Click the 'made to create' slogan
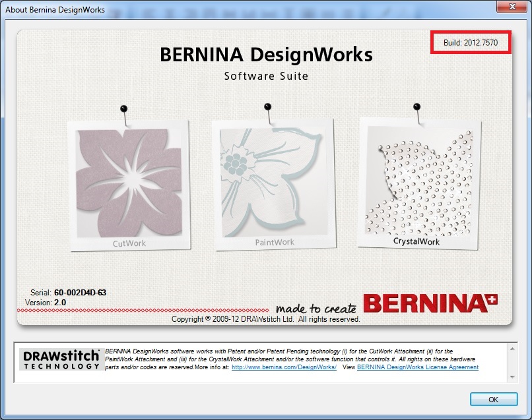The width and height of the screenshot is (532, 420). click(x=316, y=308)
